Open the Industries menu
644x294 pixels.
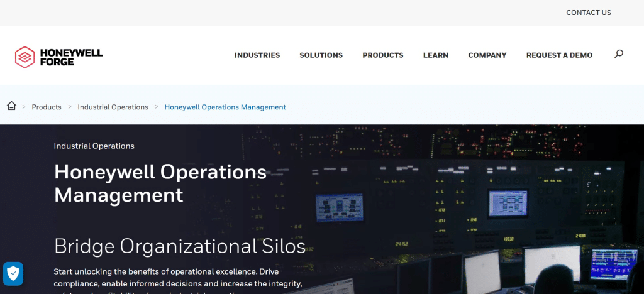pyautogui.click(x=257, y=55)
